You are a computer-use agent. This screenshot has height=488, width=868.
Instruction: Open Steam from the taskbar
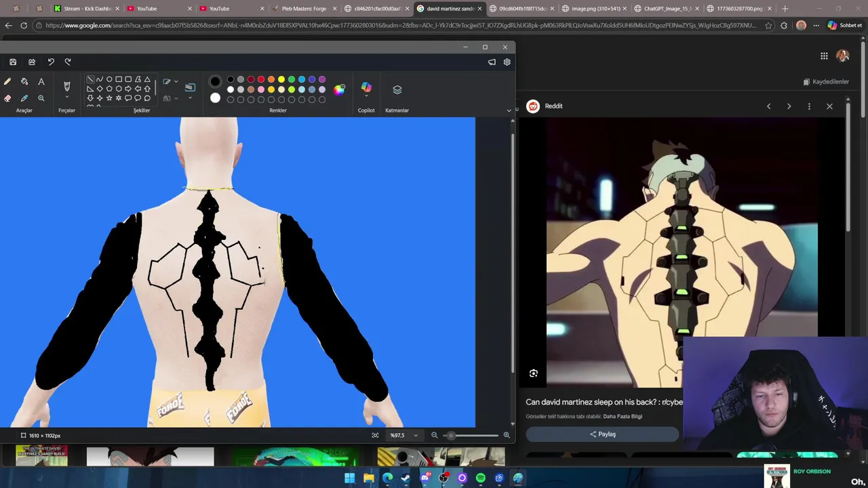(x=406, y=478)
